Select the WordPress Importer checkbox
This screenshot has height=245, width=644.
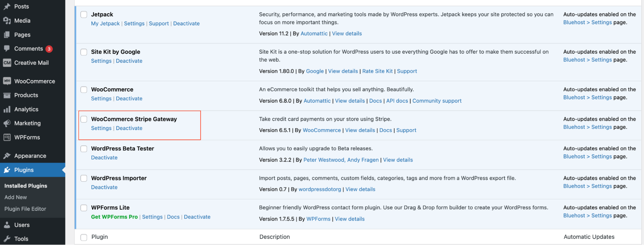(x=84, y=178)
